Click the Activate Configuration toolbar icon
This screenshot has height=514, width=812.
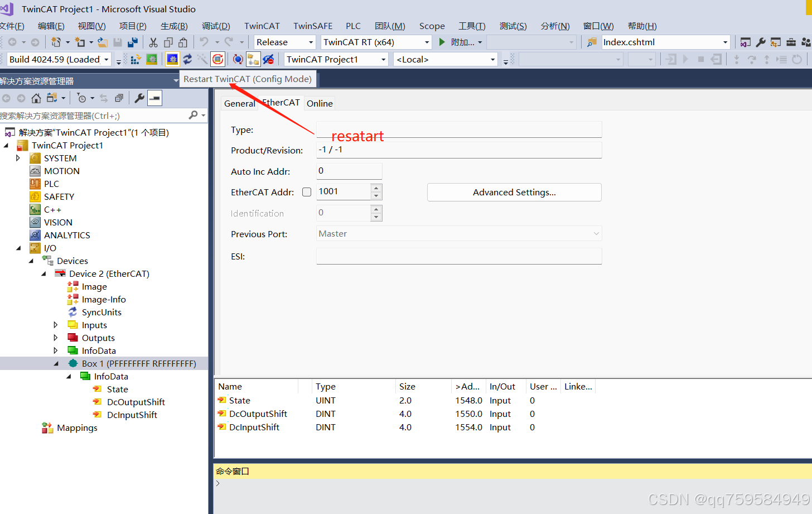[x=136, y=59]
